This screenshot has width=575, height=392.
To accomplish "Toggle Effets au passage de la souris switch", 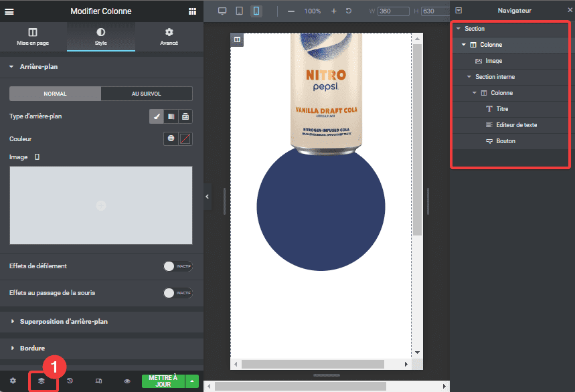I will point(178,293).
